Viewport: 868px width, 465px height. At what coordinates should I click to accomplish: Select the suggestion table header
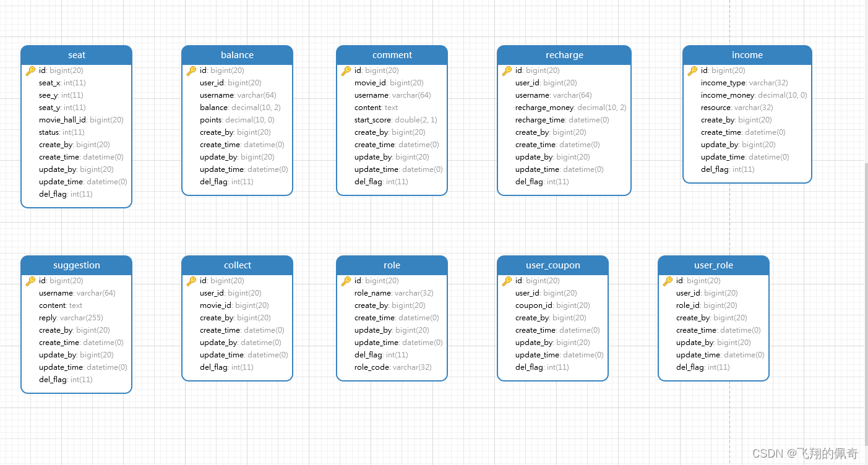tap(77, 265)
